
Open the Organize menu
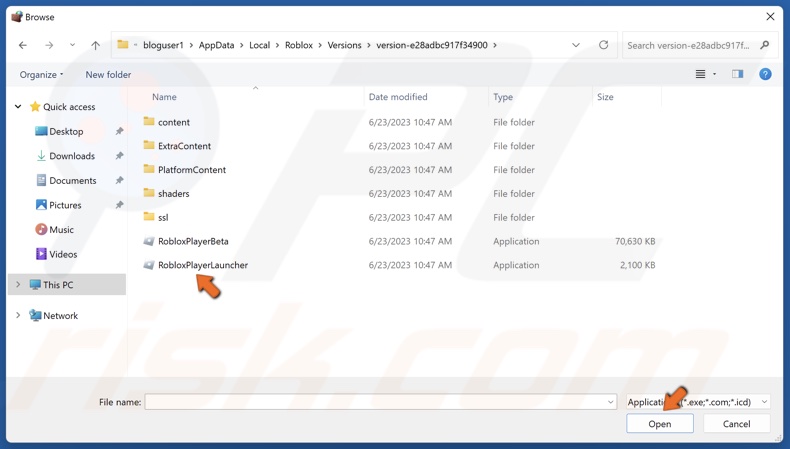(x=41, y=75)
